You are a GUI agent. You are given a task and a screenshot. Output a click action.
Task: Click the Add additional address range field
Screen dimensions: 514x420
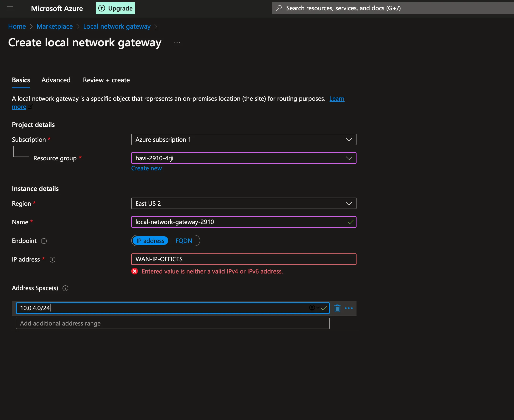point(173,323)
